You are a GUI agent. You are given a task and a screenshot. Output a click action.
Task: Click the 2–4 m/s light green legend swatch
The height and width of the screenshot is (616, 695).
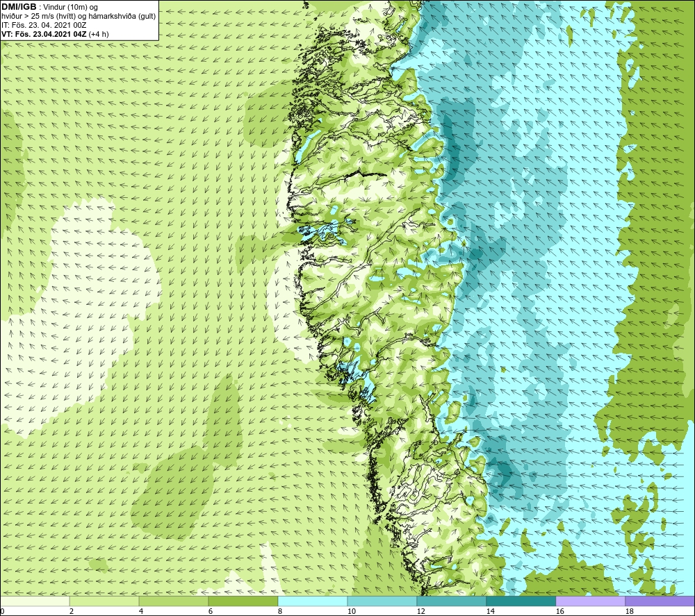tap(104, 601)
